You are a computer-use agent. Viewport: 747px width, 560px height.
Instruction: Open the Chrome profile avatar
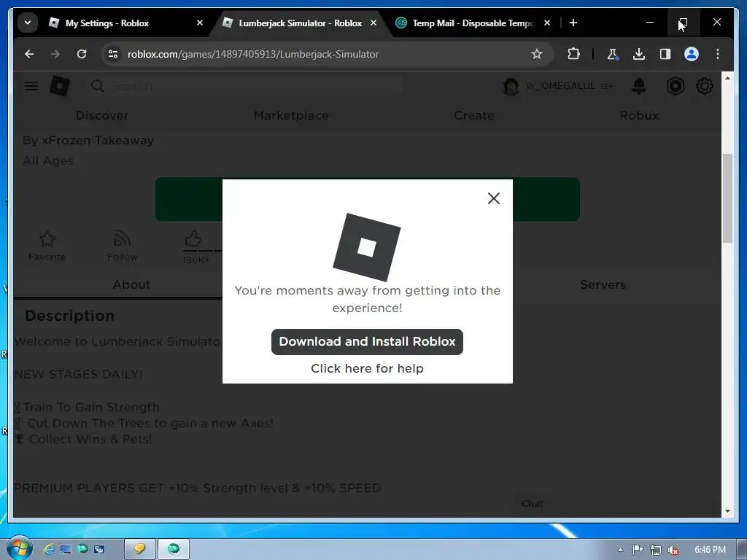pyautogui.click(x=692, y=54)
